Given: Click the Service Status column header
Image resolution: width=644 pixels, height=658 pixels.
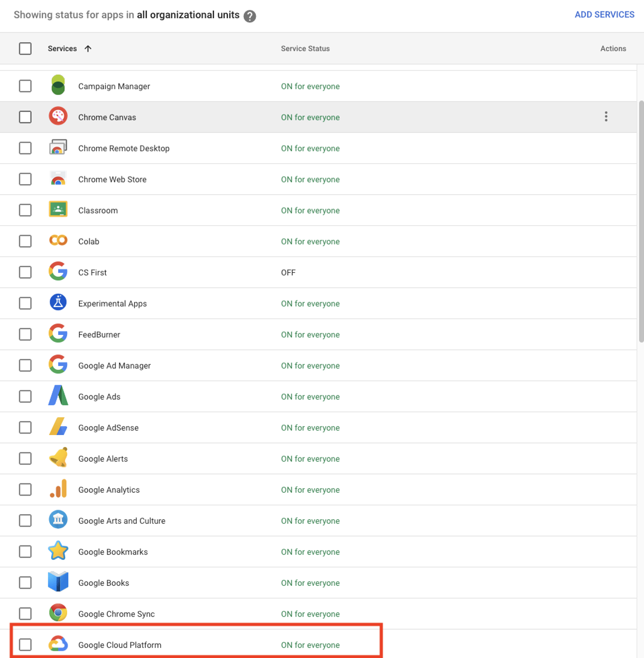Looking at the screenshot, I should pyautogui.click(x=305, y=49).
